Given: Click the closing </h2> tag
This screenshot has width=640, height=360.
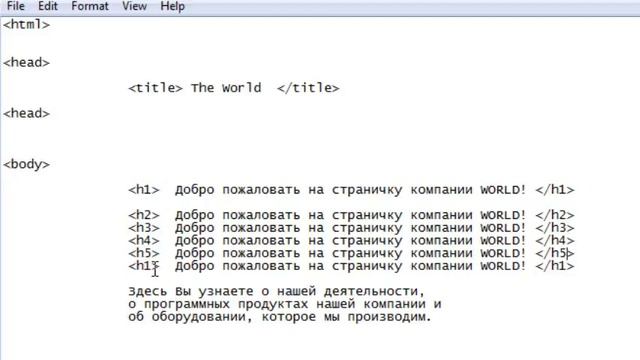Looking at the screenshot, I should click(x=555, y=215).
